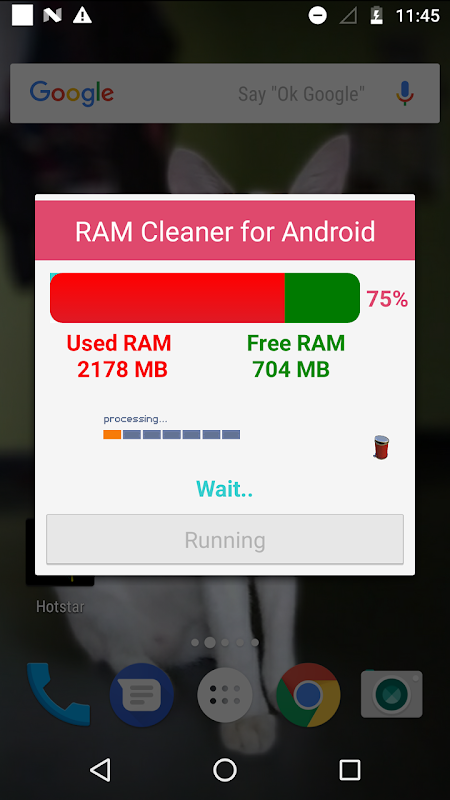Open the Messenger app in dock
Screen dimensions: 450x800
(x=142, y=695)
